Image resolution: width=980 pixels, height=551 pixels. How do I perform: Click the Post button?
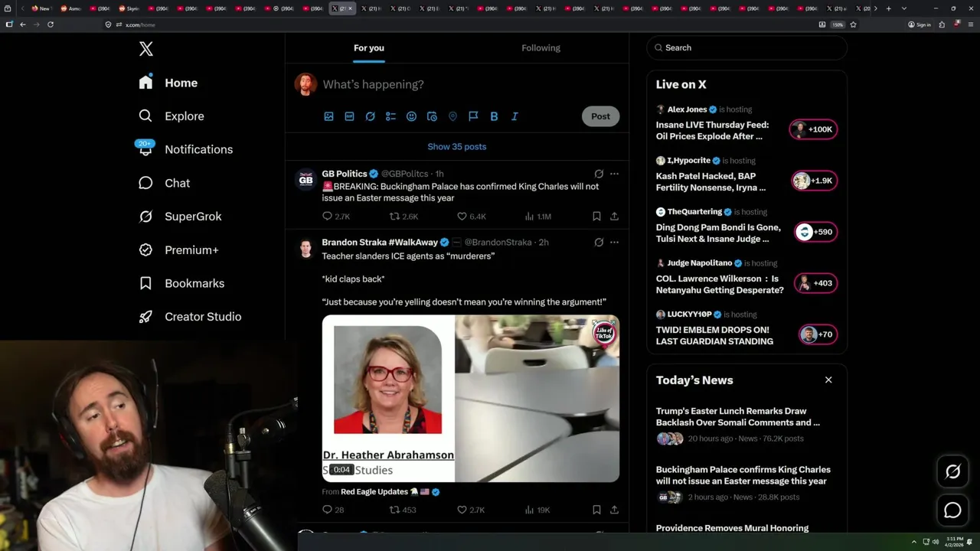pyautogui.click(x=600, y=116)
